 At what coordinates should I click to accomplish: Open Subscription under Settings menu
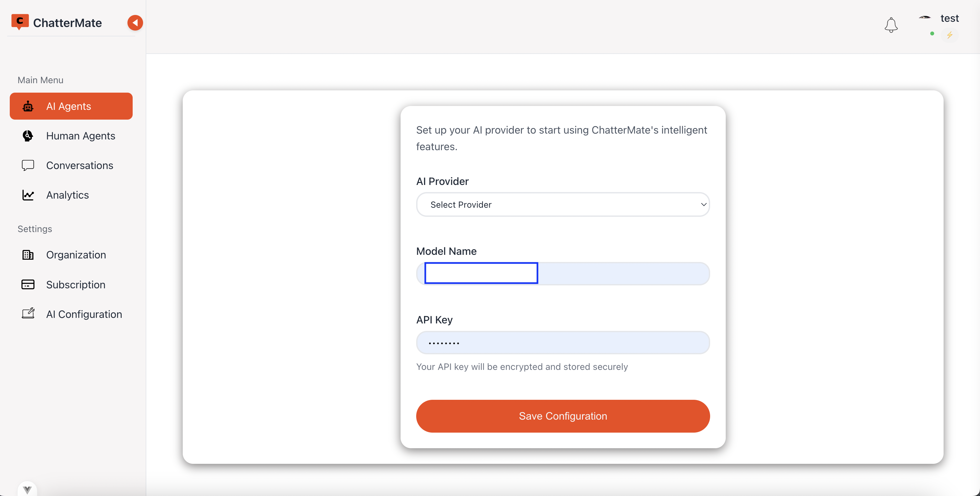[x=76, y=284]
